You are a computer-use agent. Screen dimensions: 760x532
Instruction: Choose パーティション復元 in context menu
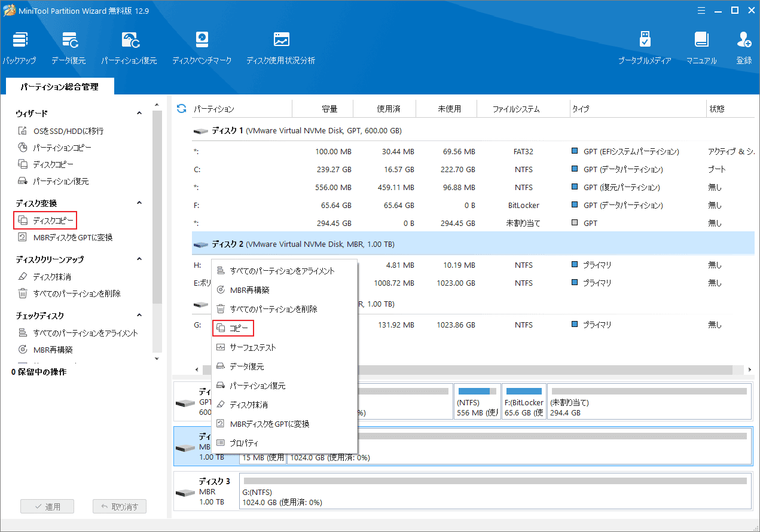click(x=284, y=386)
